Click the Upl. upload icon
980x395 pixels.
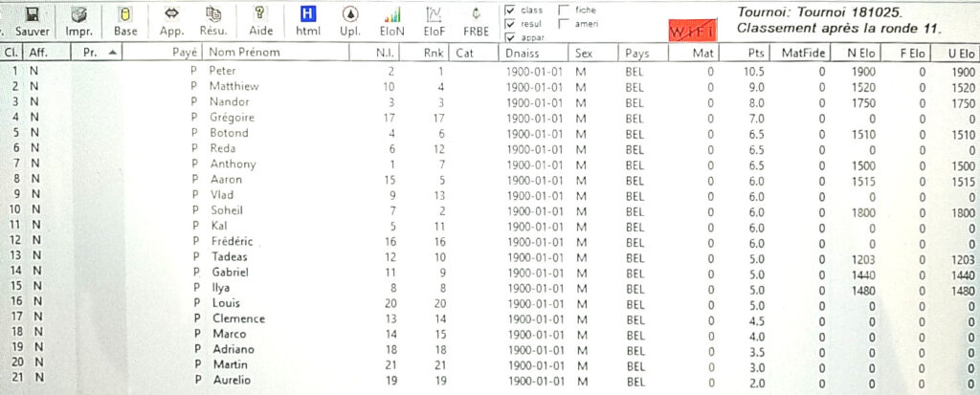point(350,15)
